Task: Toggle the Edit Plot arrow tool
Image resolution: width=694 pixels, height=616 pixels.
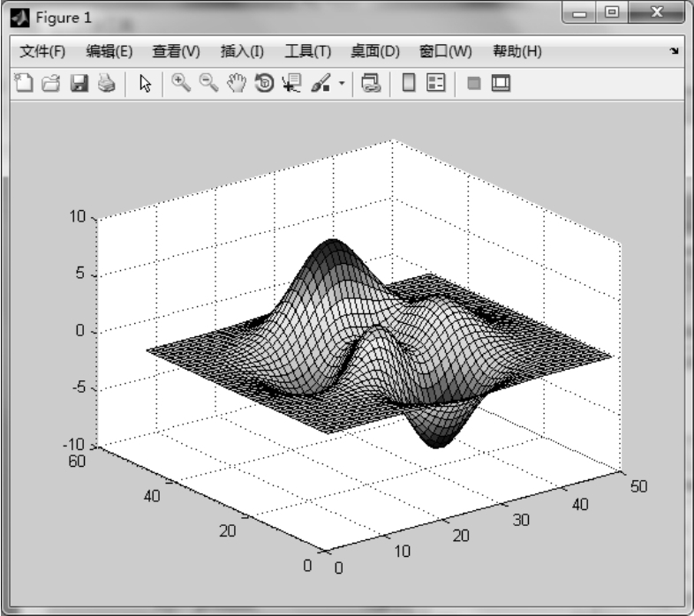Action: coord(147,84)
